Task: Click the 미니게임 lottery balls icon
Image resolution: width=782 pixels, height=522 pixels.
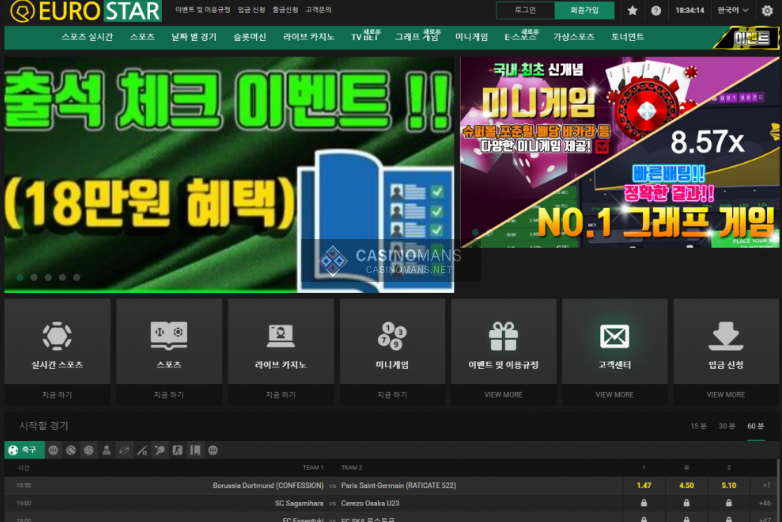Action: click(392, 335)
